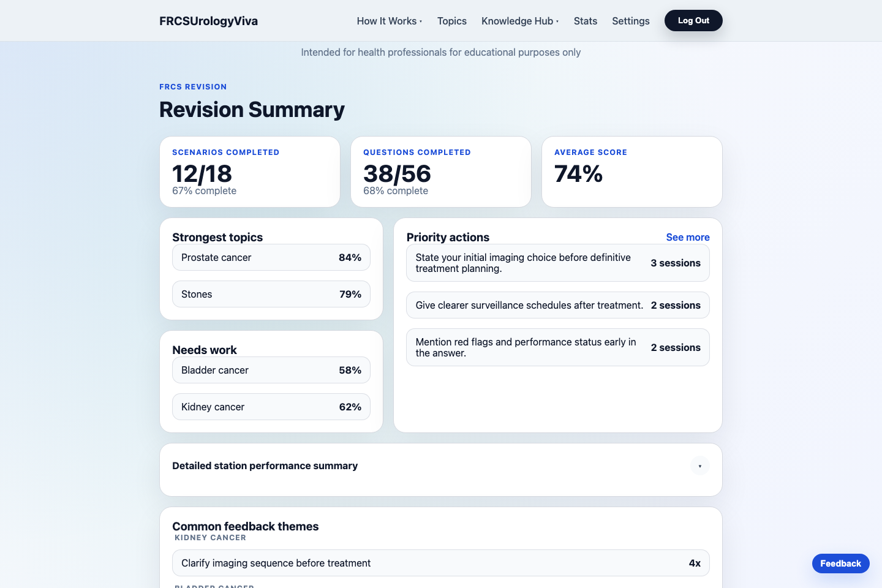The image size is (882, 588).
Task: Select the Bladder cancer 58% row
Action: coord(271,370)
